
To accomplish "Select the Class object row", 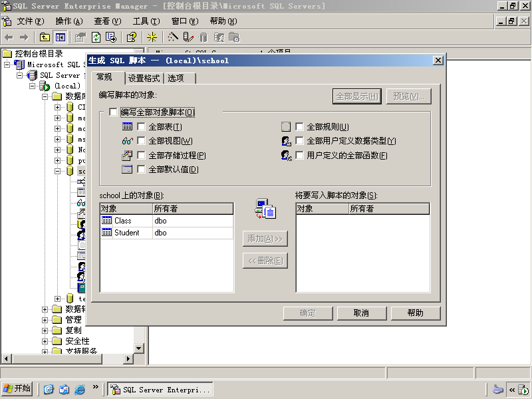I will click(167, 221).
